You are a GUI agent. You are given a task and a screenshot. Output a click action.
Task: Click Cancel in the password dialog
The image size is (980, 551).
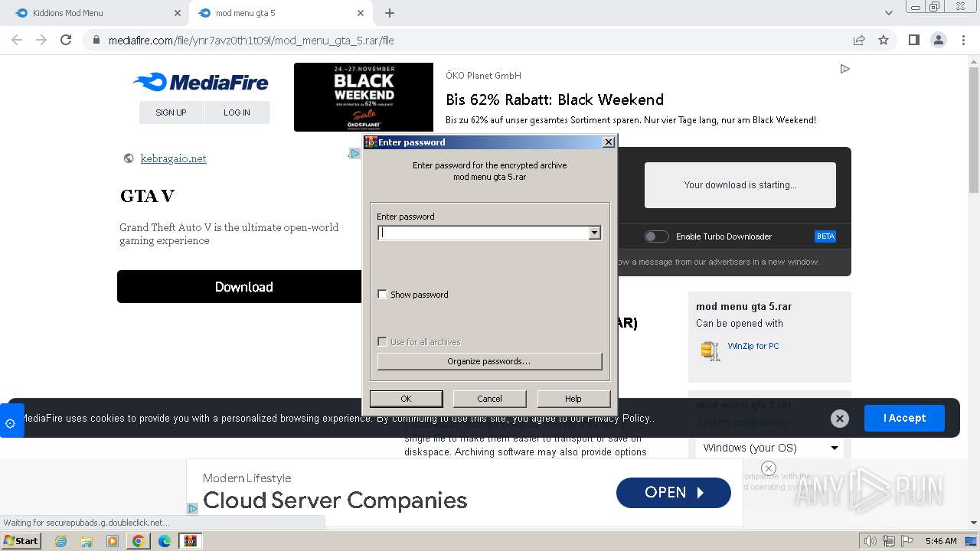(x=489, y=399)
